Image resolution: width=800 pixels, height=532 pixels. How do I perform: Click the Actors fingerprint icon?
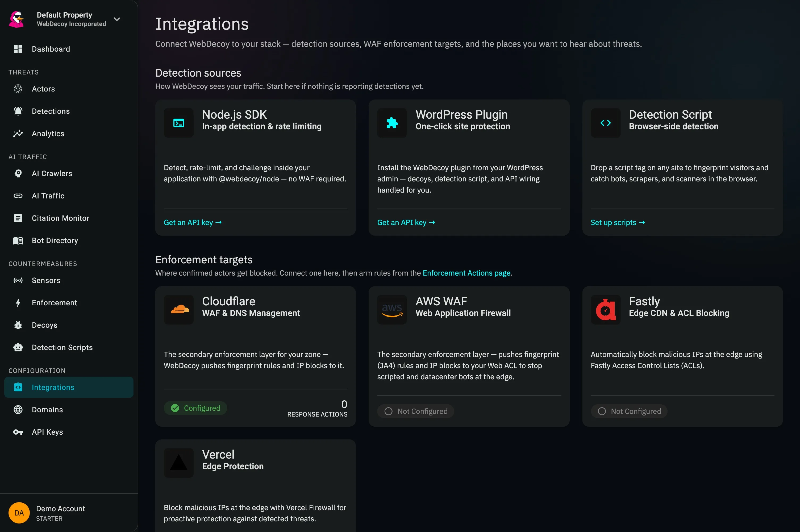pyautogui.click(x=18, y=89)
